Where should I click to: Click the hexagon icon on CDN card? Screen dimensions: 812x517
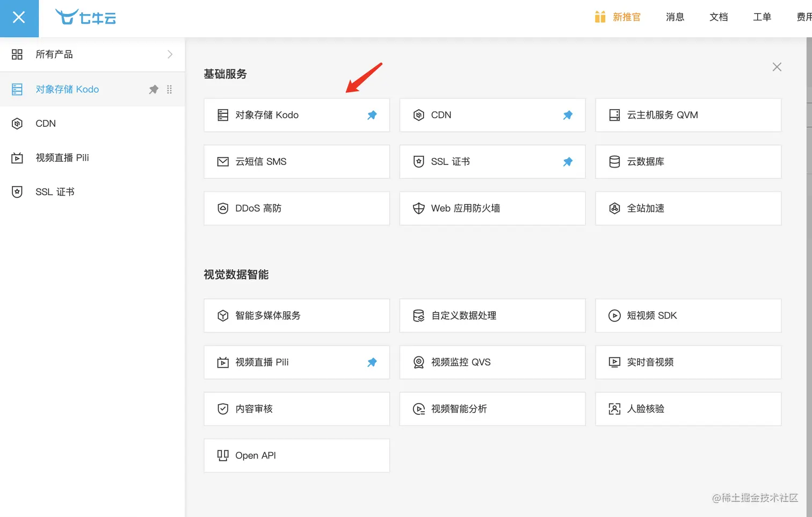419,115
